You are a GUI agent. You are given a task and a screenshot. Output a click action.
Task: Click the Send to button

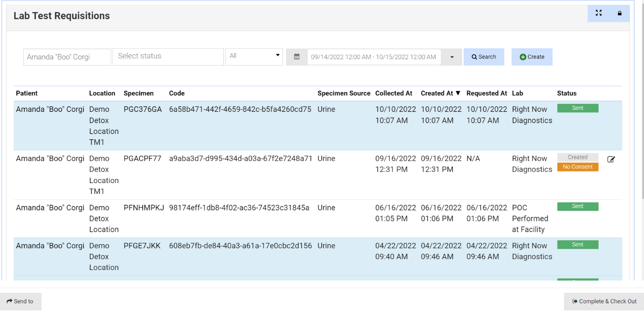(x=21, y=301)
